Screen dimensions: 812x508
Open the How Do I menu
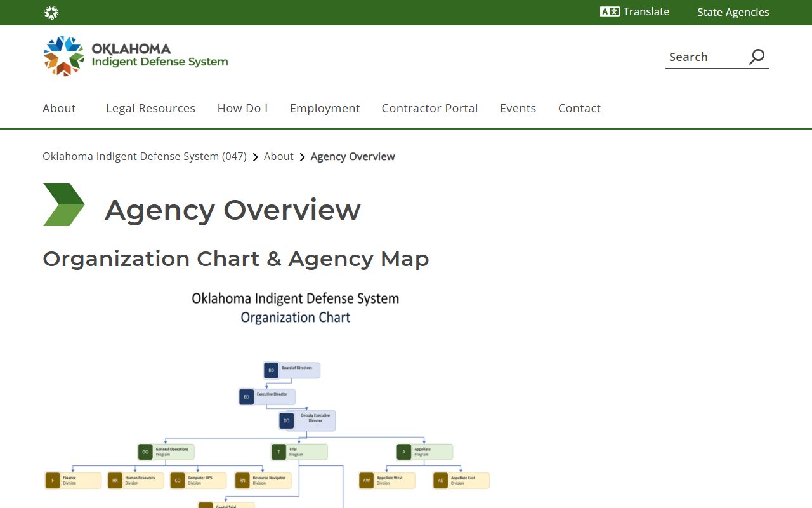(x=242, y=109)
